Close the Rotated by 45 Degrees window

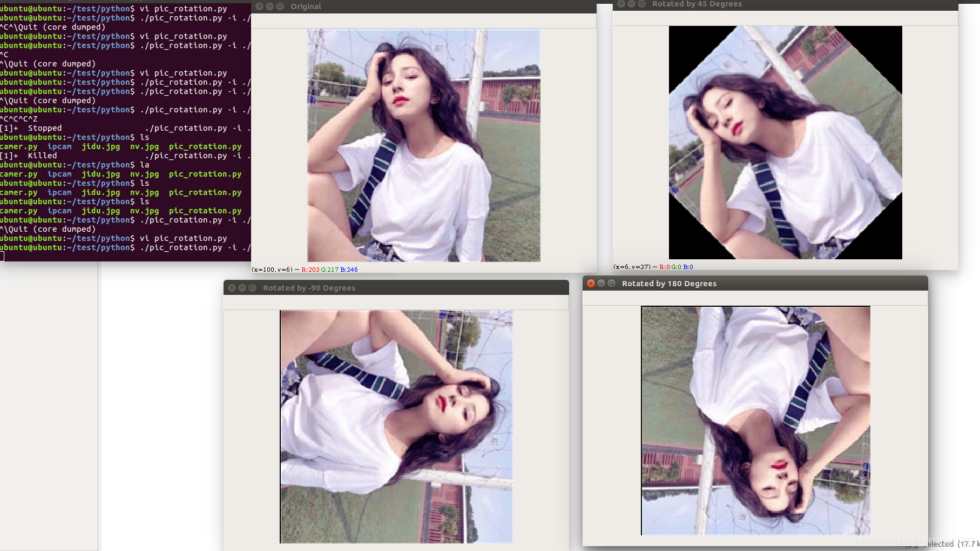[x=621, y=4]
